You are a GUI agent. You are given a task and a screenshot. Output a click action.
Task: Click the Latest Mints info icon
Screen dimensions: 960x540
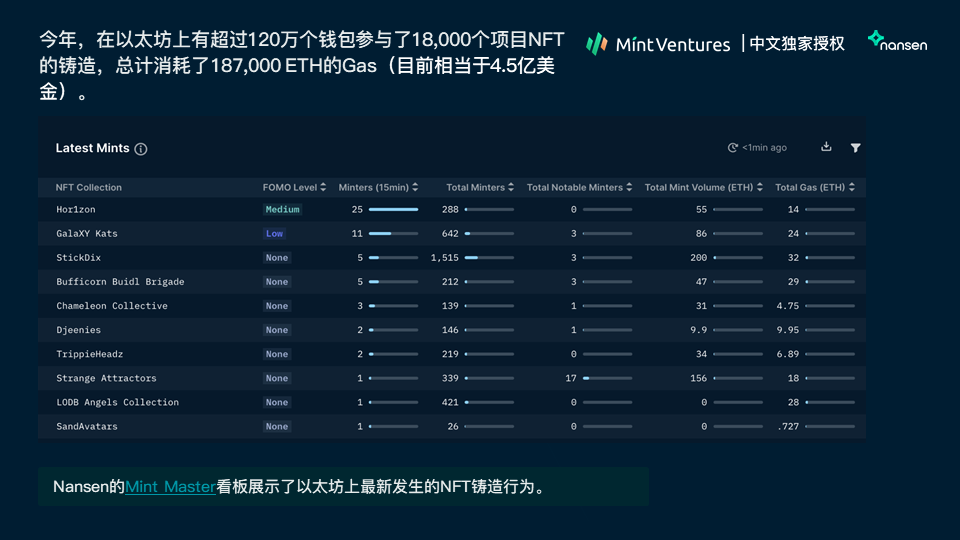click(141, 149)
